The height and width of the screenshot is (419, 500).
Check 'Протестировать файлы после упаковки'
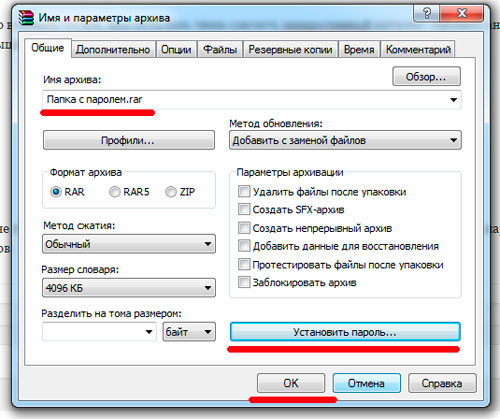coord(244,265)
